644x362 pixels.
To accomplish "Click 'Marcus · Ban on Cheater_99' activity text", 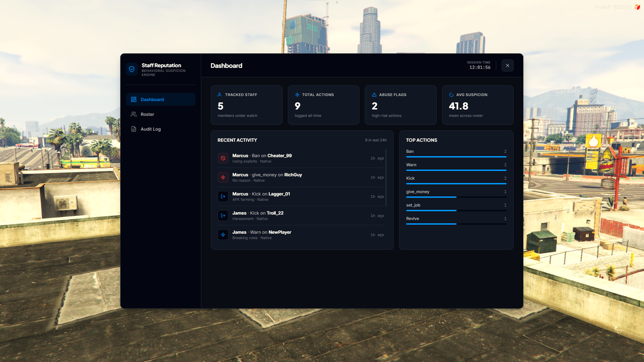I will click(x=262, y=155).
